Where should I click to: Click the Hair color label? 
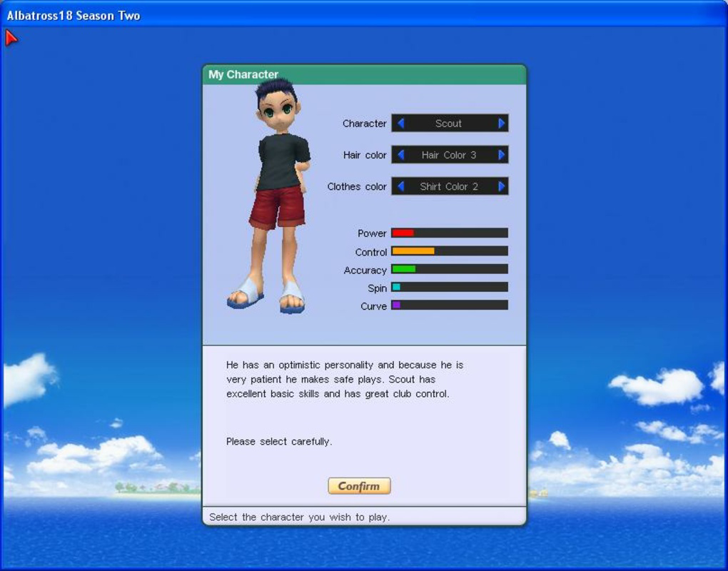point(365,155)
